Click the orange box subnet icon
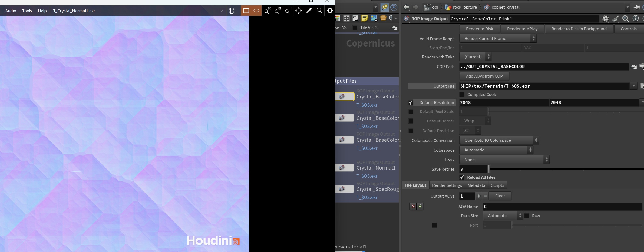 [x=383, y=18]
